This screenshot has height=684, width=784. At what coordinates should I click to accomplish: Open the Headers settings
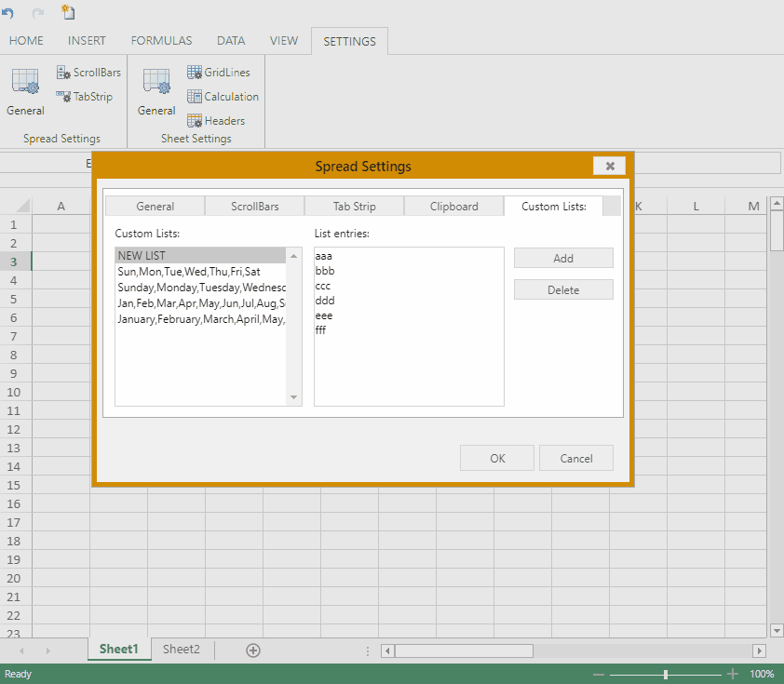195,120
